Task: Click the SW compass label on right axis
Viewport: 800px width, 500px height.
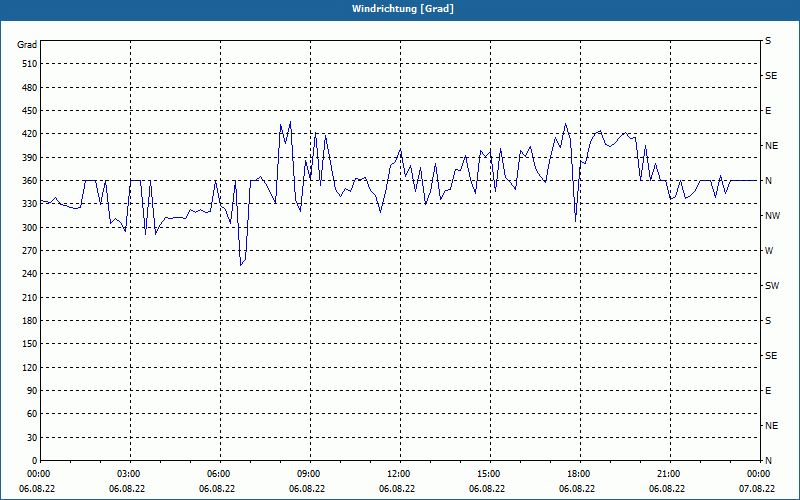Action: (x=772, y=286)
